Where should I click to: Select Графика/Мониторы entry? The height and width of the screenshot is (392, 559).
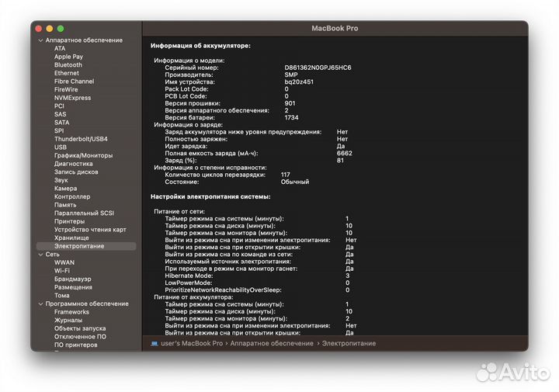coord(83,155)
